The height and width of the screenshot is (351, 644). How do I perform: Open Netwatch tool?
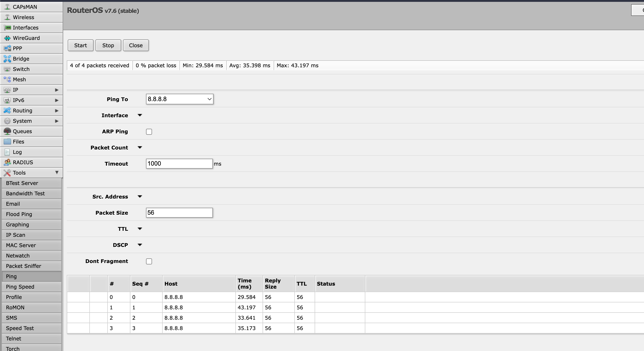[32, 256]
